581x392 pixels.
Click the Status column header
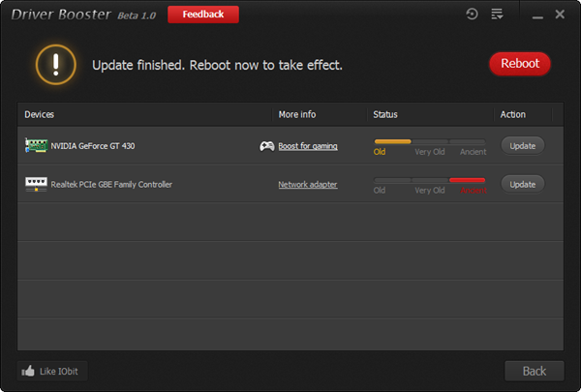click(385, 114)
